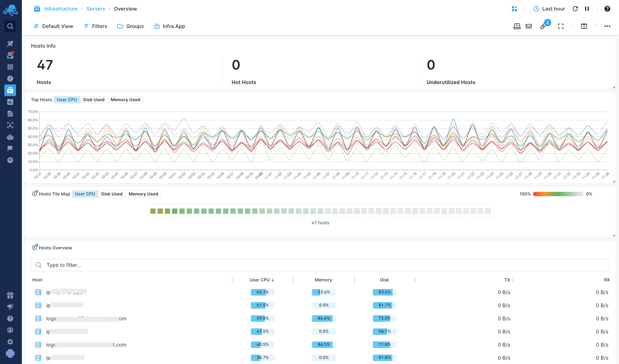Switch Hosts Tile Map to Memory Used
Screen dimensions: 619x364
click(x=143, y=194)
